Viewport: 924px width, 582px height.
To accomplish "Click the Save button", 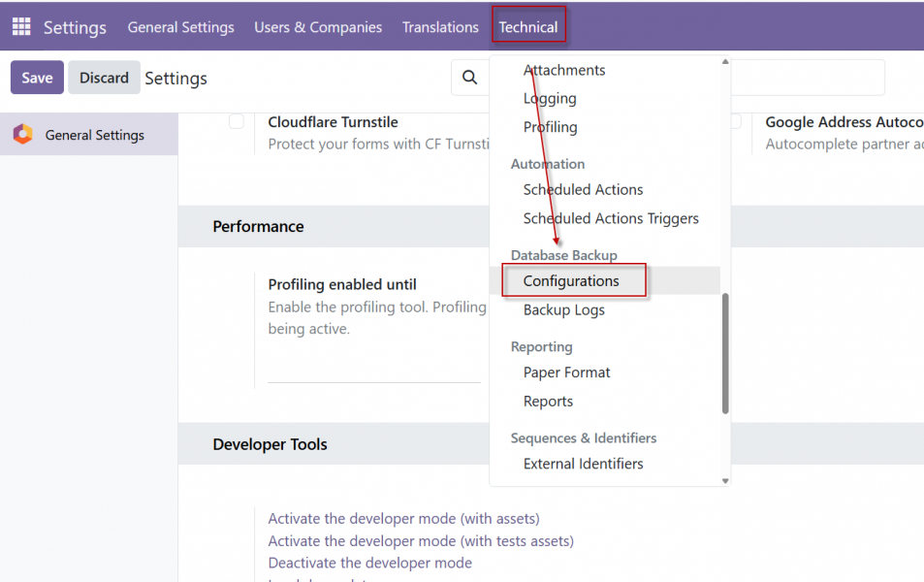I will pos(37,78).
